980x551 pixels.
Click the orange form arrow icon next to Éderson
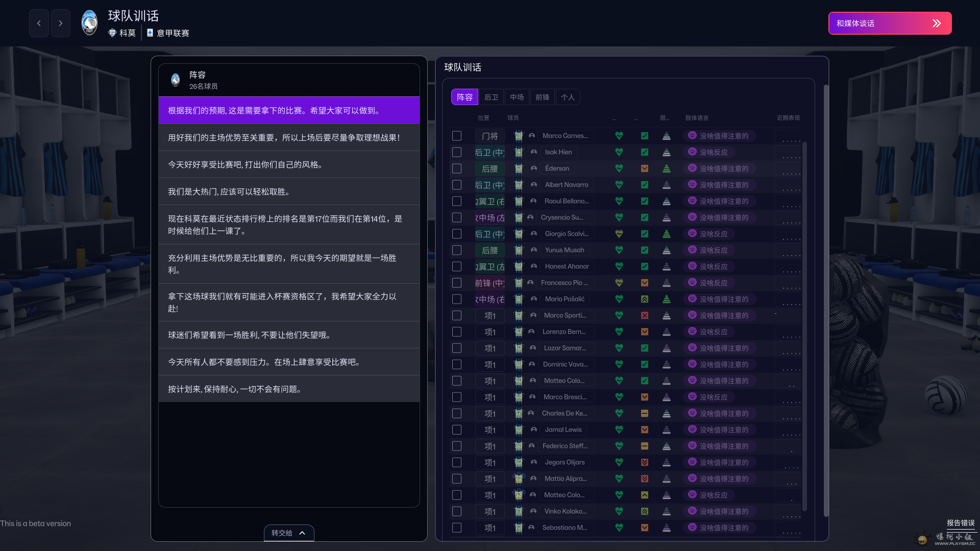click(x=645, y=168)
